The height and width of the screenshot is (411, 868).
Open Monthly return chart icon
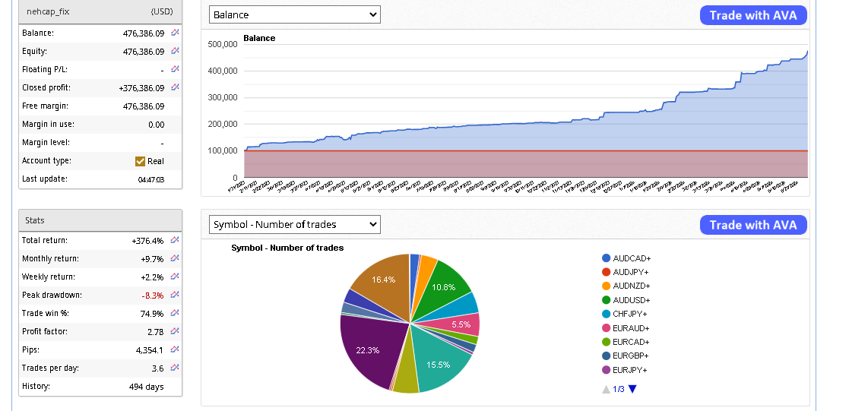point(175,258)
